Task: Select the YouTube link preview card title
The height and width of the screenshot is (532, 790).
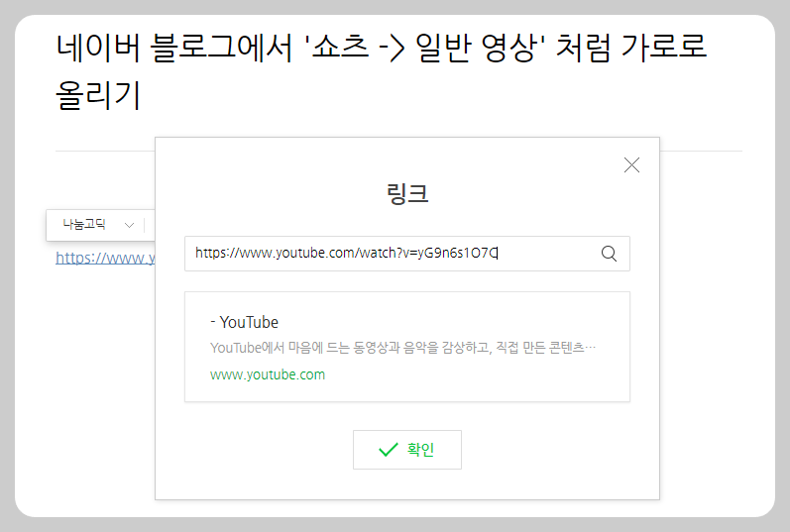Action: (x=245, y=322)
